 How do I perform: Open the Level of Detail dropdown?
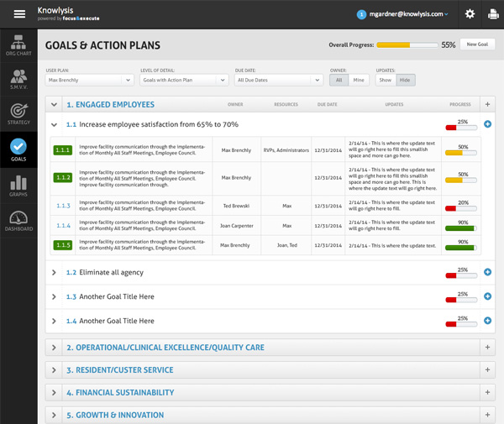click(184, 80)
